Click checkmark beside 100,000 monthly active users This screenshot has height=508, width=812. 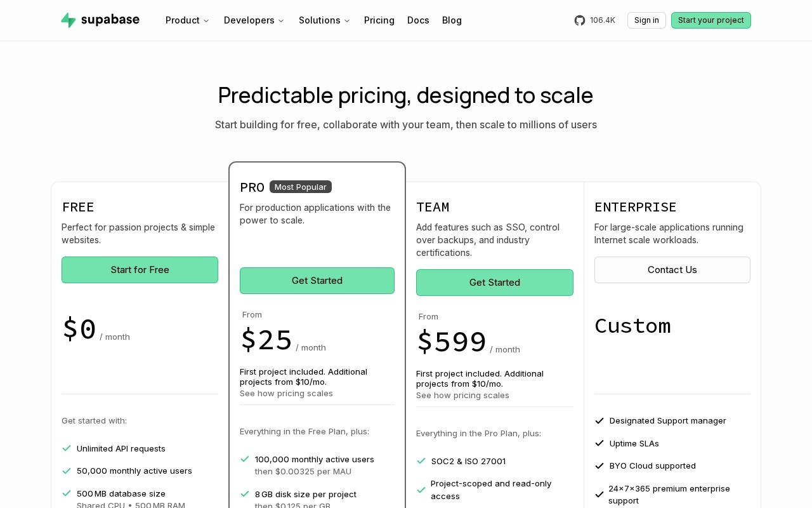[245, 459]
